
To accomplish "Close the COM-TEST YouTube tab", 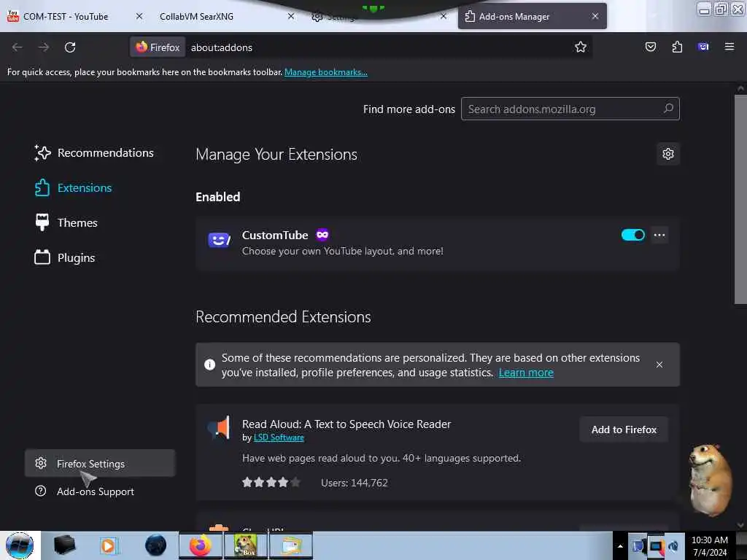I will click(139, 16).
